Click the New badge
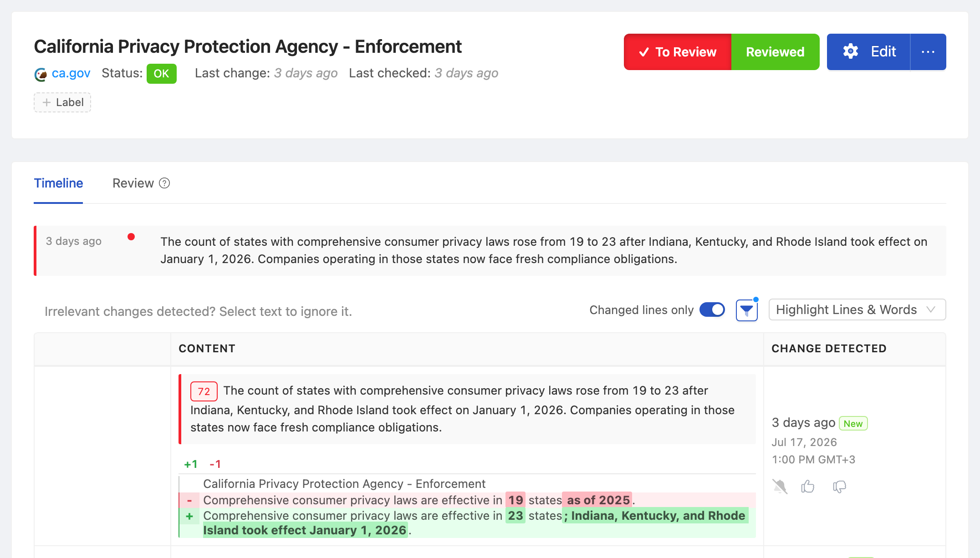The image size is (980, 558). 853,424
